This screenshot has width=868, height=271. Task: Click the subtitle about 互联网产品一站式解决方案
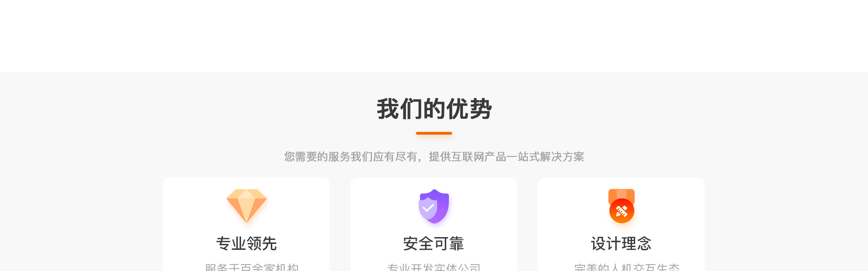point(434,157)
